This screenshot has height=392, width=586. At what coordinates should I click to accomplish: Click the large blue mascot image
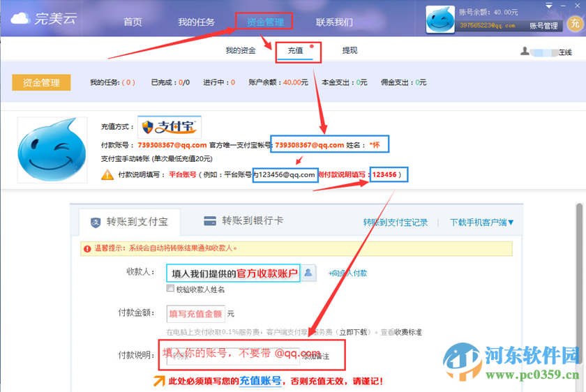click(x=52, y=150)
